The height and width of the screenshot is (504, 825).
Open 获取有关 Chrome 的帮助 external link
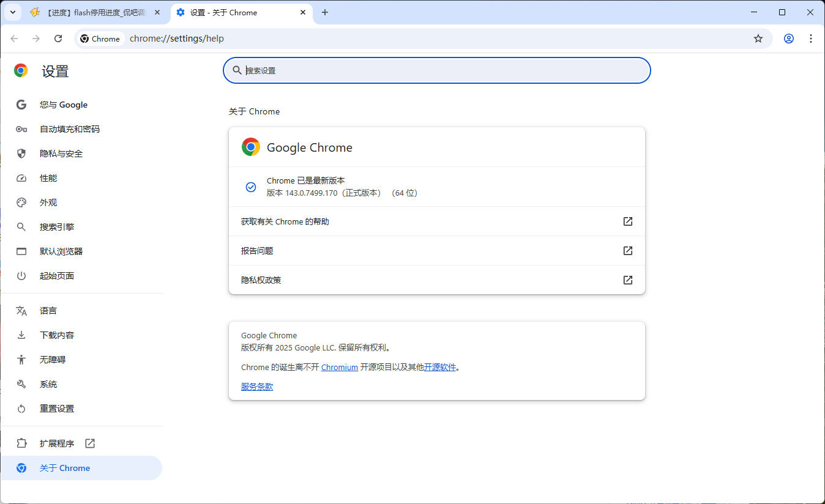click(627, 221)
